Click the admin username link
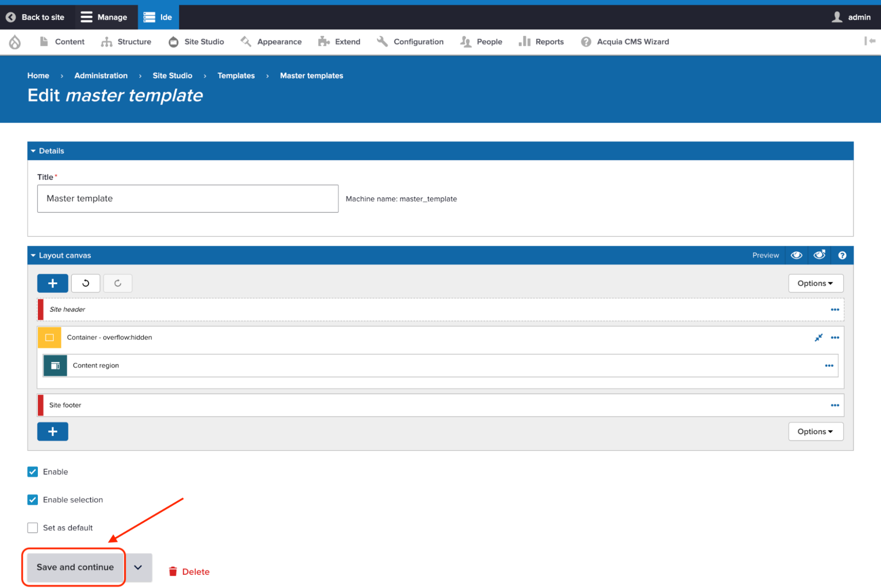This screenshot has height=588, width=881. click(859, 17)
